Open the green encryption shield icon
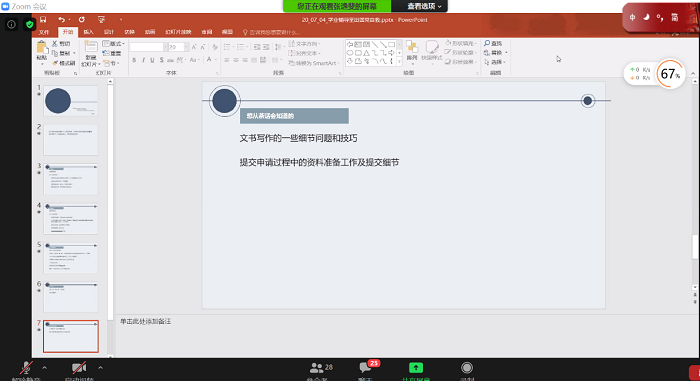 tap(29, 25)
